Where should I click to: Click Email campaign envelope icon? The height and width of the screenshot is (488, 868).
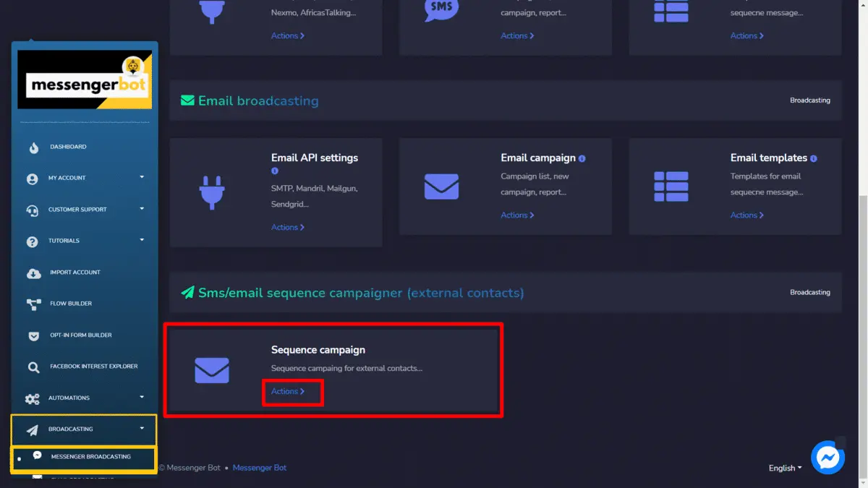pos(441,187)
